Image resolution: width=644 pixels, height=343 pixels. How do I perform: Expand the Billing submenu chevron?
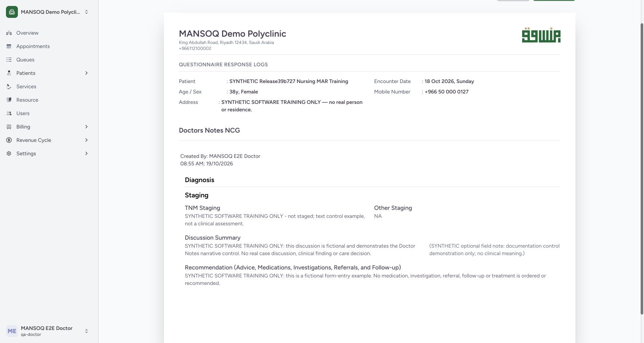86,127
